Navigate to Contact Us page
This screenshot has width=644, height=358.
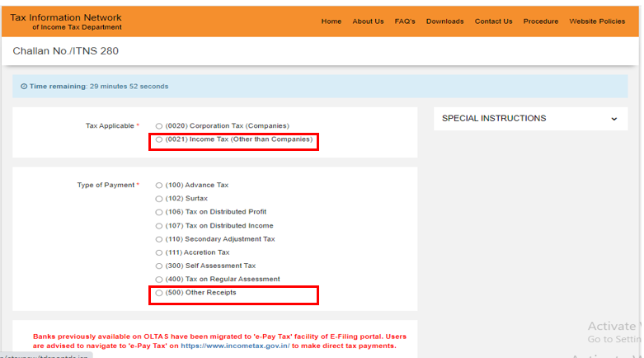coord(493,21)
